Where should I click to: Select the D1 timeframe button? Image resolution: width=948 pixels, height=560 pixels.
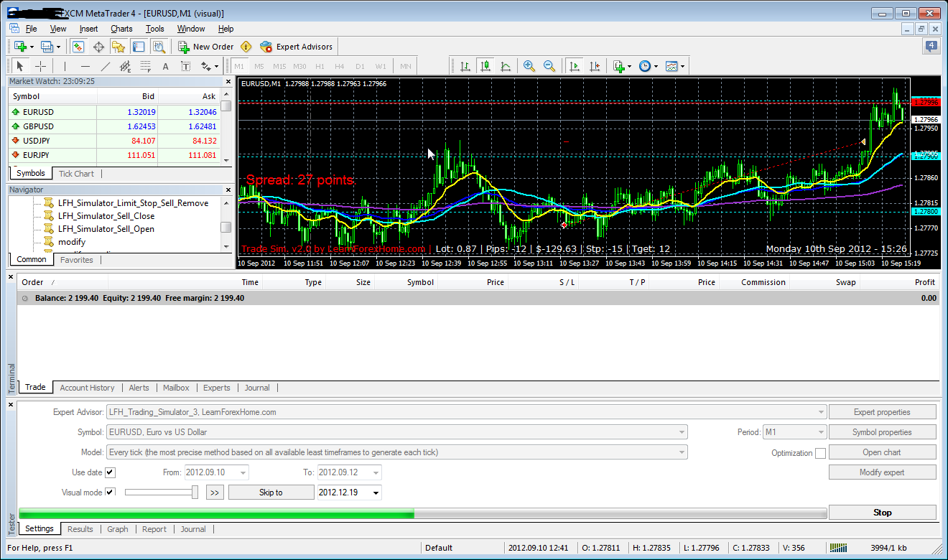[x=360, y=67]
